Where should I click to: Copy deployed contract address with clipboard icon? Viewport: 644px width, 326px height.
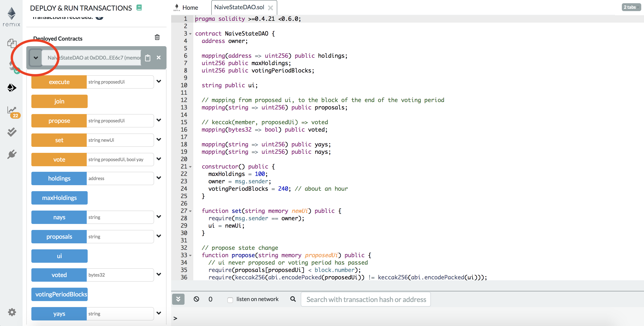coord(147,58)
